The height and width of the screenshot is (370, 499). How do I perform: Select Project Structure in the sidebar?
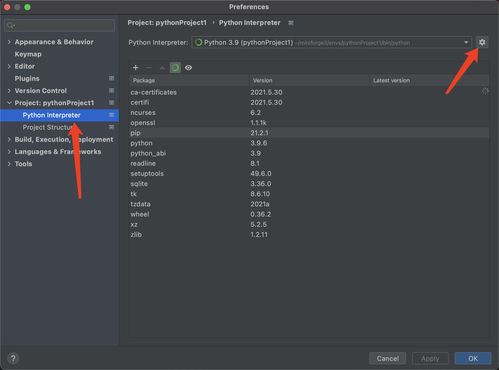[x=47, y=127]
